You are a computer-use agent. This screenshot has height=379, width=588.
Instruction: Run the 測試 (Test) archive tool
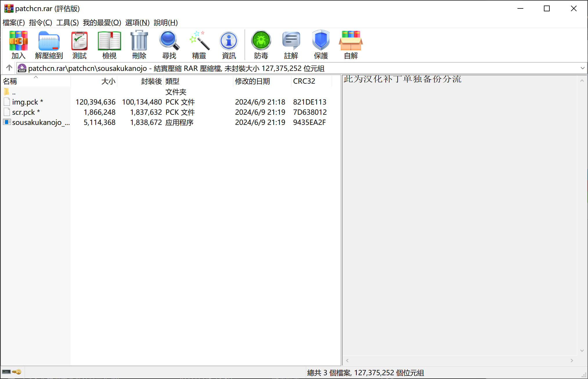pos(79,44)
